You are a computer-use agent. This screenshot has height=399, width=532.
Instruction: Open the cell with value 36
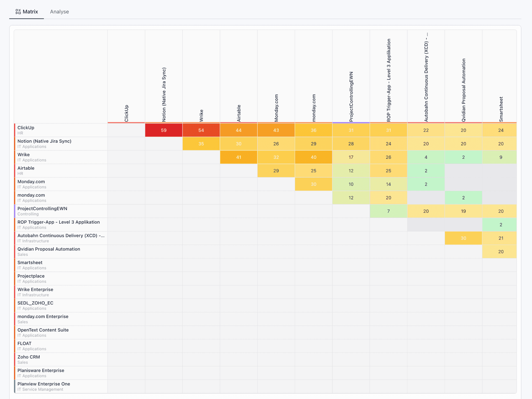click(313, 130)
